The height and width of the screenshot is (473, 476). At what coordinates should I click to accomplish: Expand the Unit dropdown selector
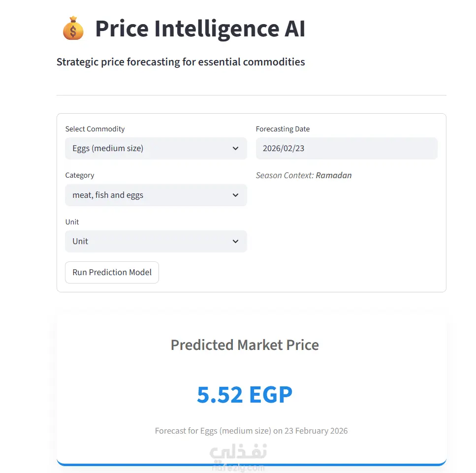pos(156,242)
